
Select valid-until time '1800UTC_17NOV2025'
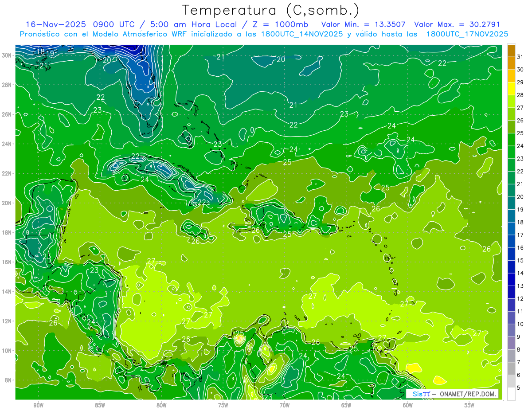click(467, 34)
